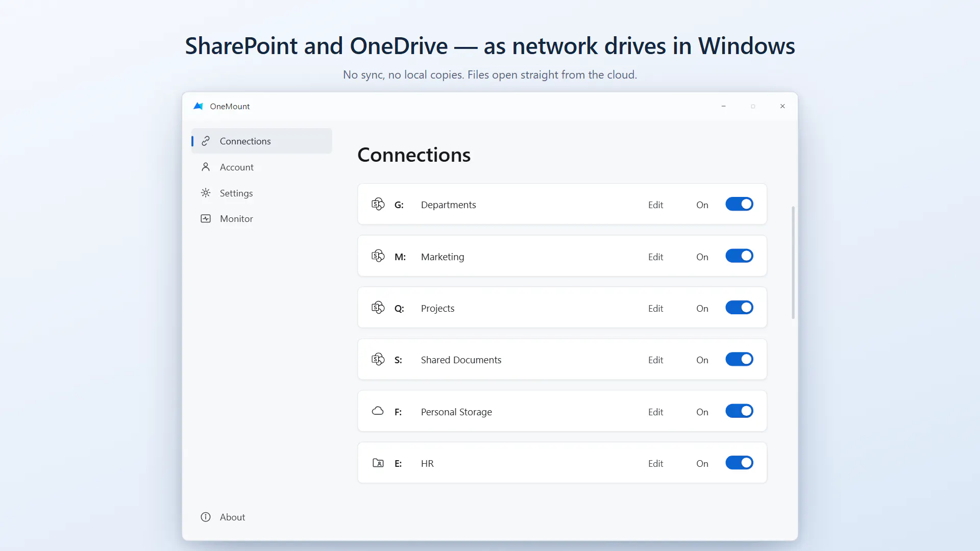
Task: Click the On status of HR row
Action: point(702,463)
